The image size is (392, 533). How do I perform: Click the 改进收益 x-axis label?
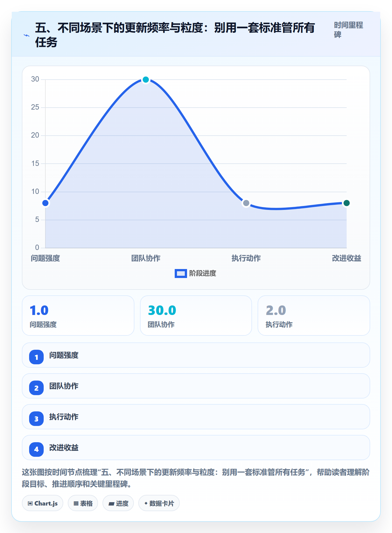tap(346, 258)
